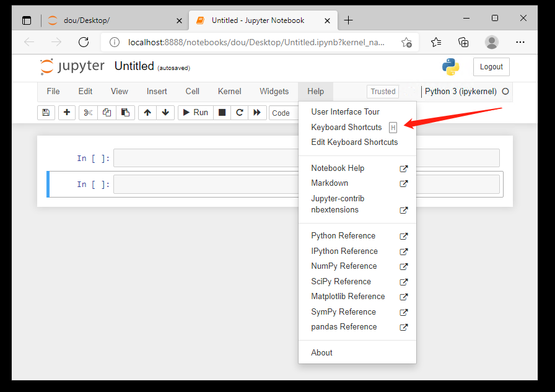Toggle the Trusted notebook indicator
555x392 pixels.
(x=383, y=91)
